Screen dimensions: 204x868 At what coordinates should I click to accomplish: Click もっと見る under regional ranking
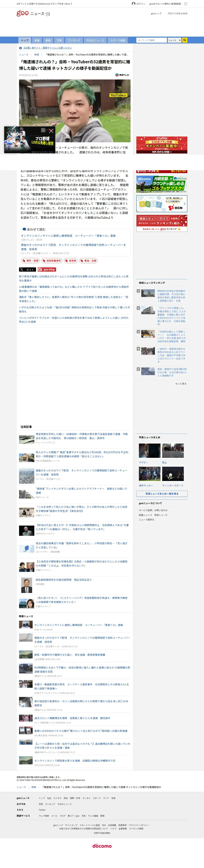click(181, 384)
